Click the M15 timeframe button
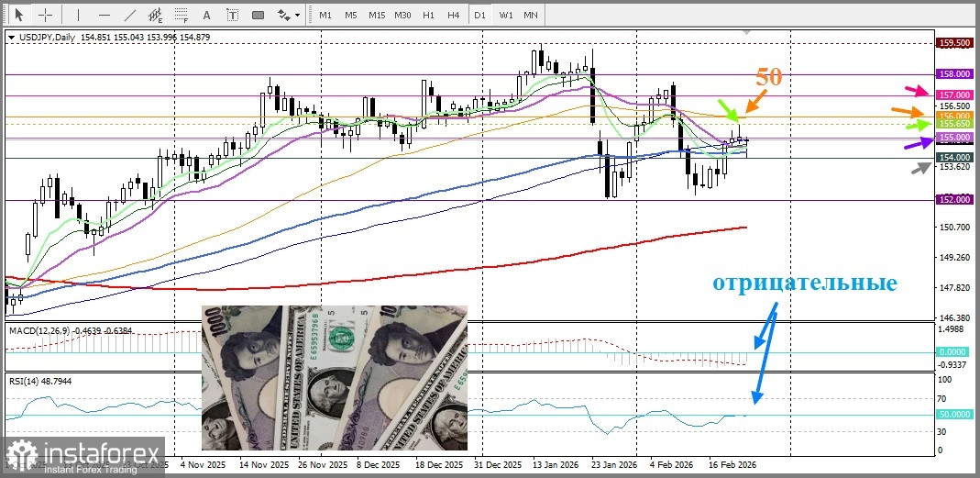The image size is (980, 478). tap(376, 15)
